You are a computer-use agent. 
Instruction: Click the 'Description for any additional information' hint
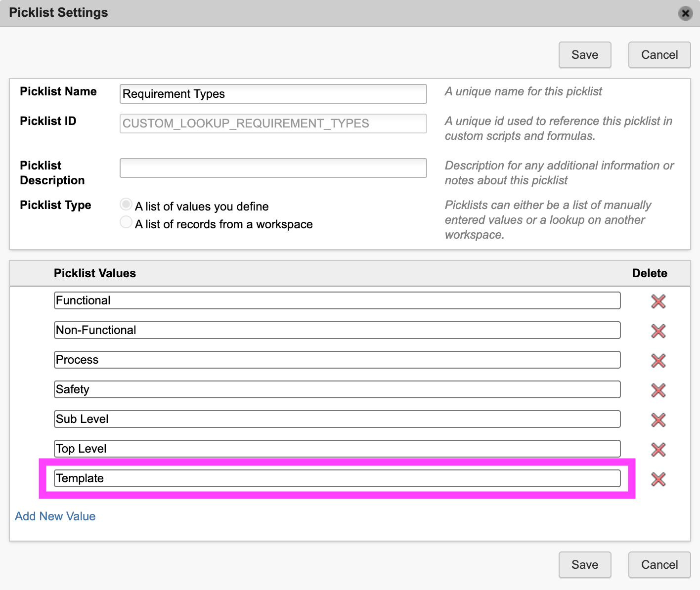559,173
